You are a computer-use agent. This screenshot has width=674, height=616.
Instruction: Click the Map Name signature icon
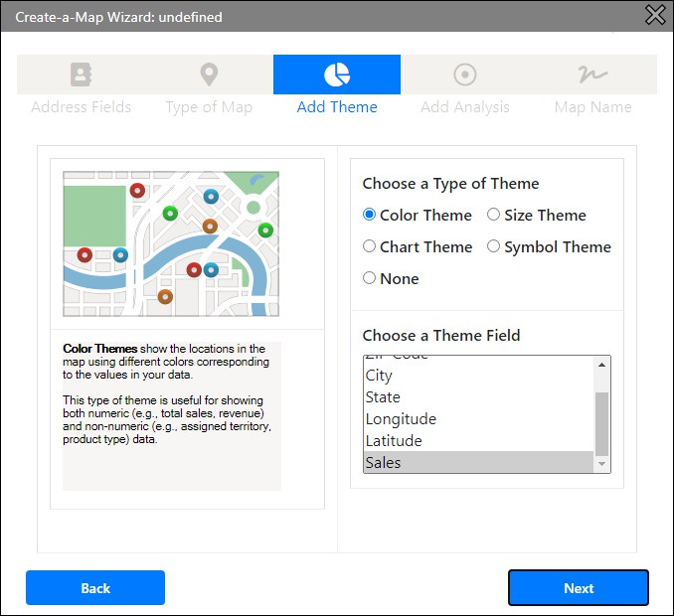592,75
